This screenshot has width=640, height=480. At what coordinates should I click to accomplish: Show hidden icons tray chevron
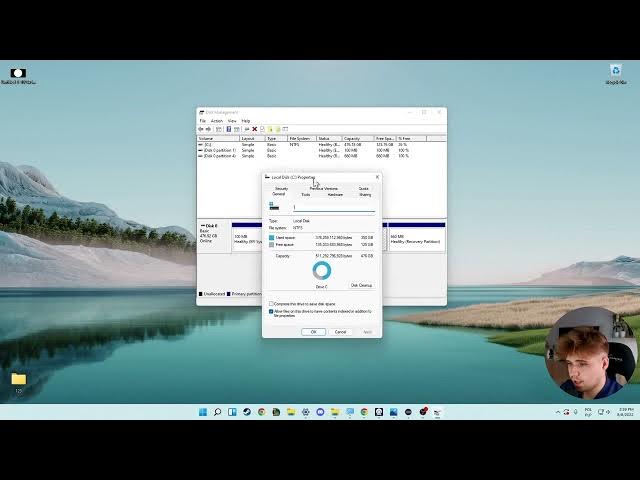pos(558,412)
